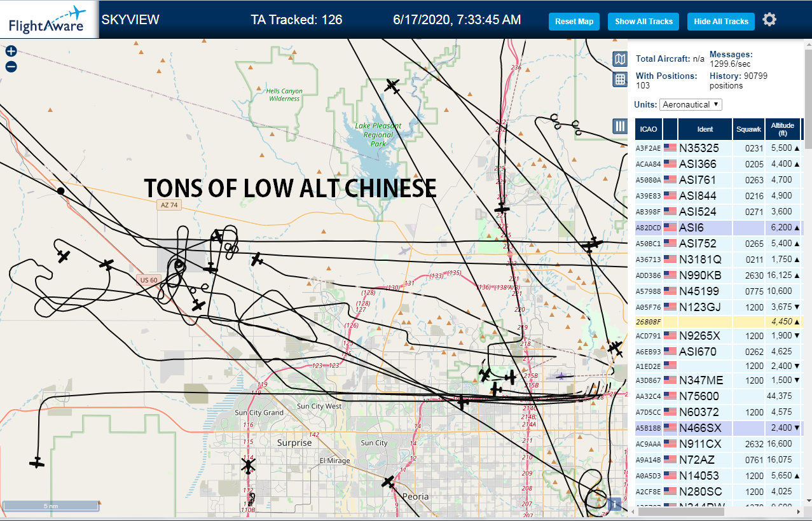This screenshot has height=521, width=812.
Task: Select aircraft icon by exit 114 near Surprise
Action: pyautogui.click(x=248, y=466)
